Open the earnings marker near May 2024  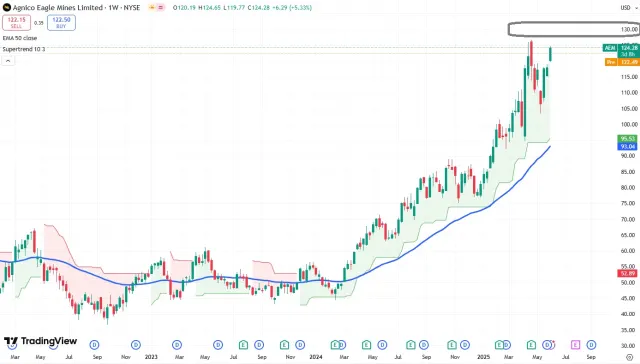point(366,345)
